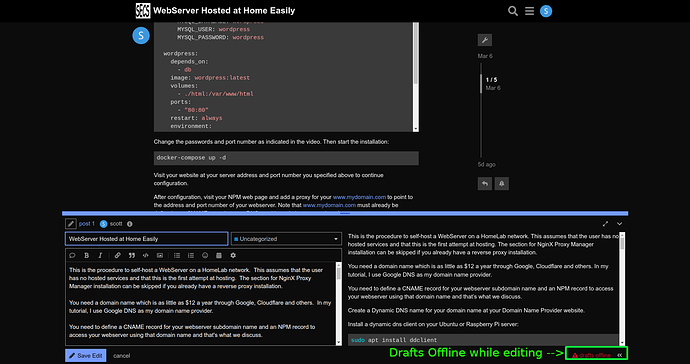Click the 'image: wordpress:latest' line
This screenshot has width=690, height=364.
(210, 78)
